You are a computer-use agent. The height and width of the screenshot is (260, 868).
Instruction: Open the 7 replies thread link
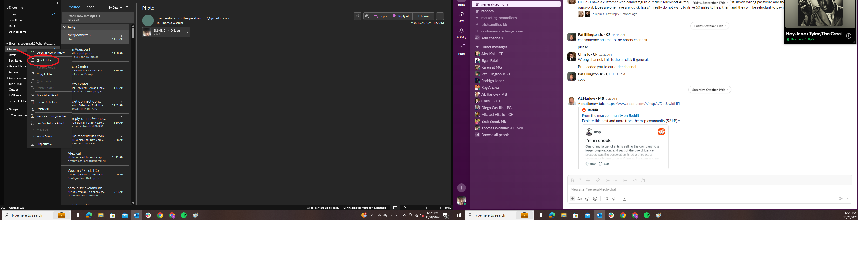coord(598,14)
